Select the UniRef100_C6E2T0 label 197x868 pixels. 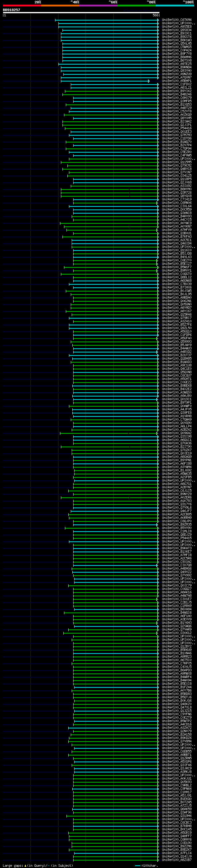tap(177, 260)
